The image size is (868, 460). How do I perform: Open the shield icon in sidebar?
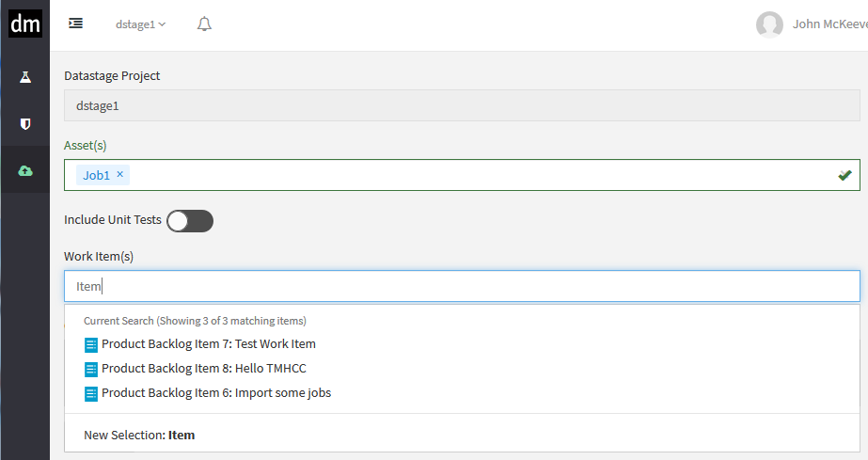click(x=25, y=123)
